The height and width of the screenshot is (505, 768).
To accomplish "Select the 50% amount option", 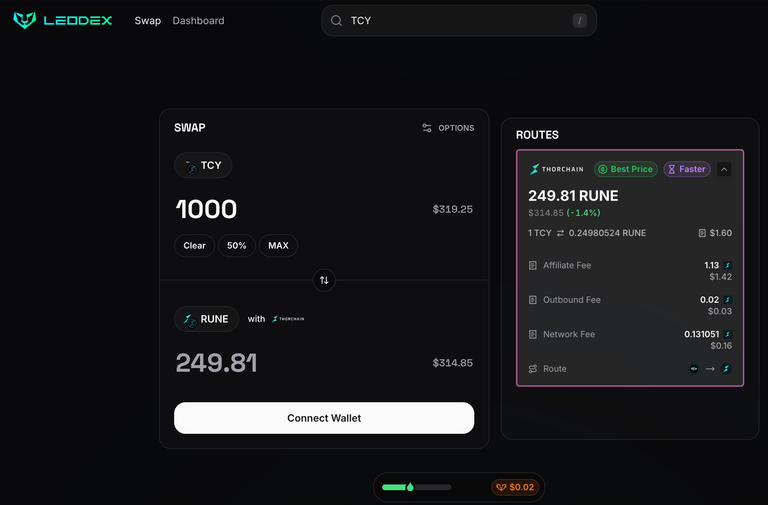I will tap(237, 246).
